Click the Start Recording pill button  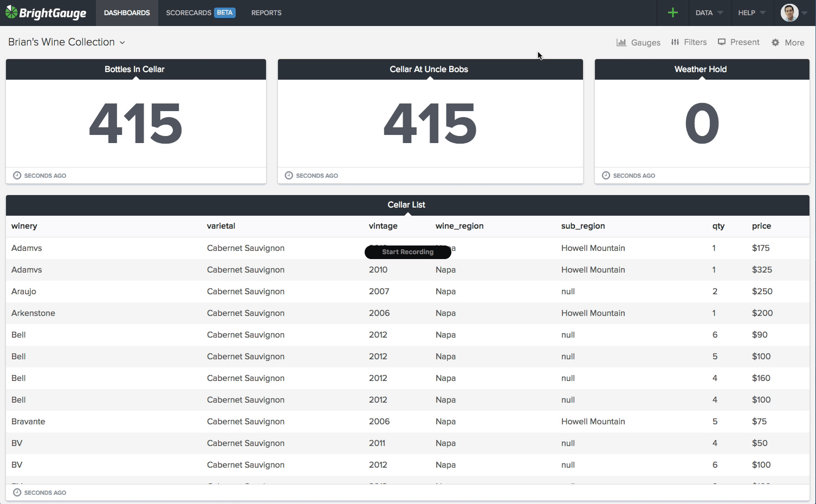click(x=408, y=252)
